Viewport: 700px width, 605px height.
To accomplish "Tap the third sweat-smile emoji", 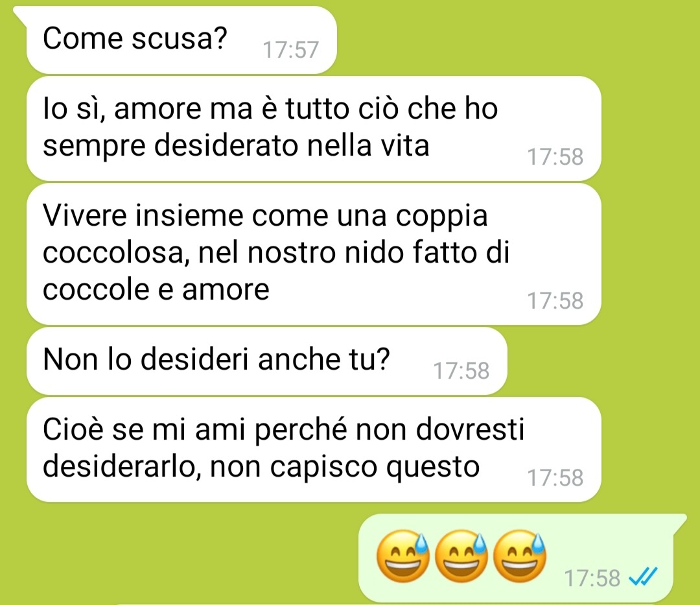I will pyautogui.click(x=519, y=556).
